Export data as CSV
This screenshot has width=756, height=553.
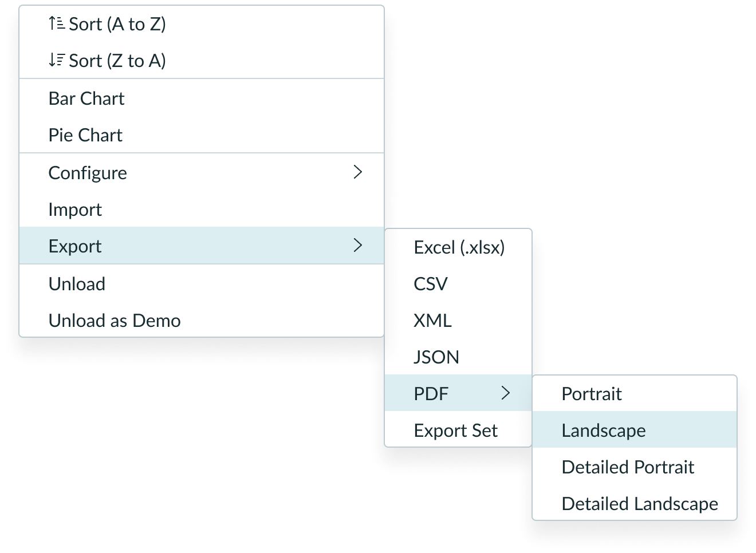[x=430, y=283]
